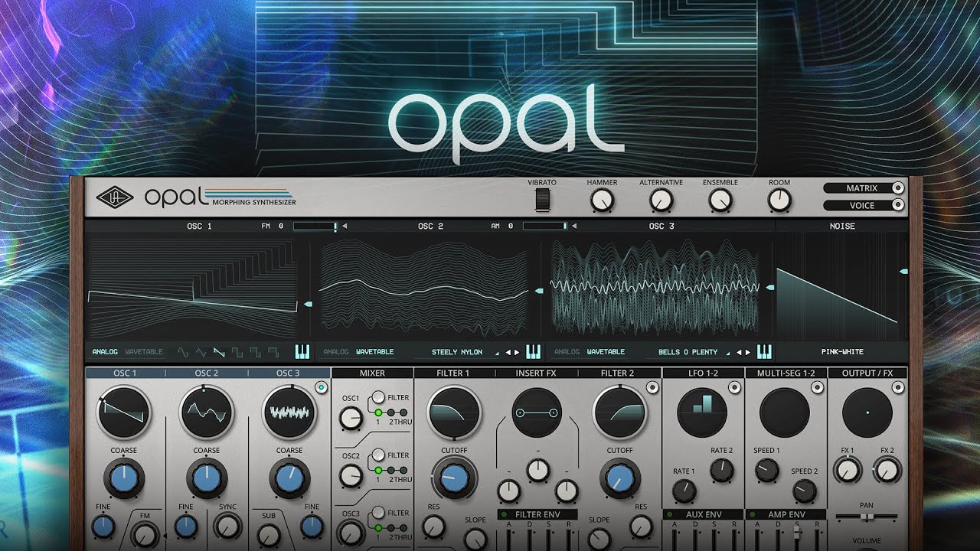Open the Steely Nylon wavetable dropdown
The width and height of the screenshot is (980, 551).
coord(459,352)
